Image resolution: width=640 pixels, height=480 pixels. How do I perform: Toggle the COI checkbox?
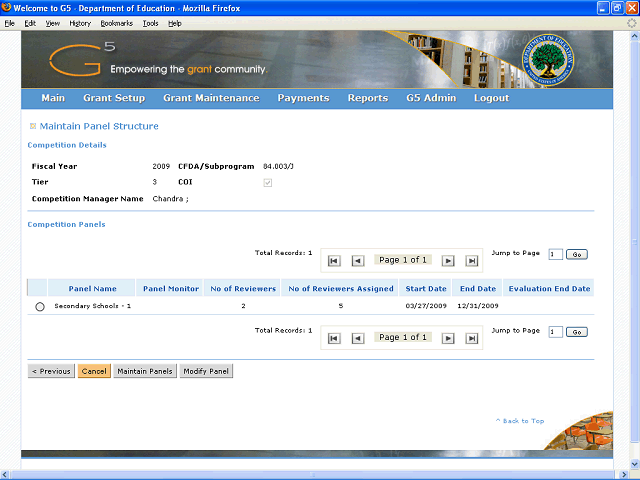[267, 182]
